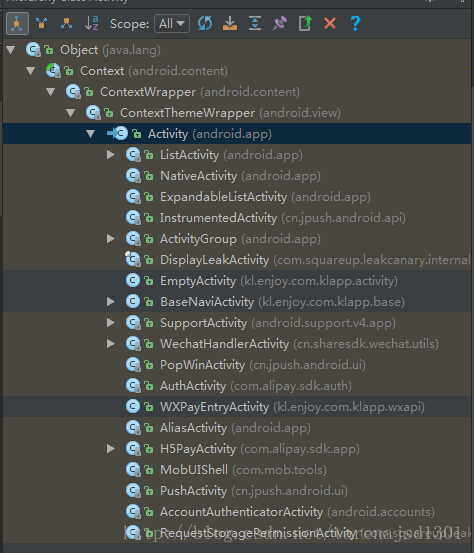Select PushActivity row
Image resolution: width=474 pixels, height=553 pixels.
point(237,491)
